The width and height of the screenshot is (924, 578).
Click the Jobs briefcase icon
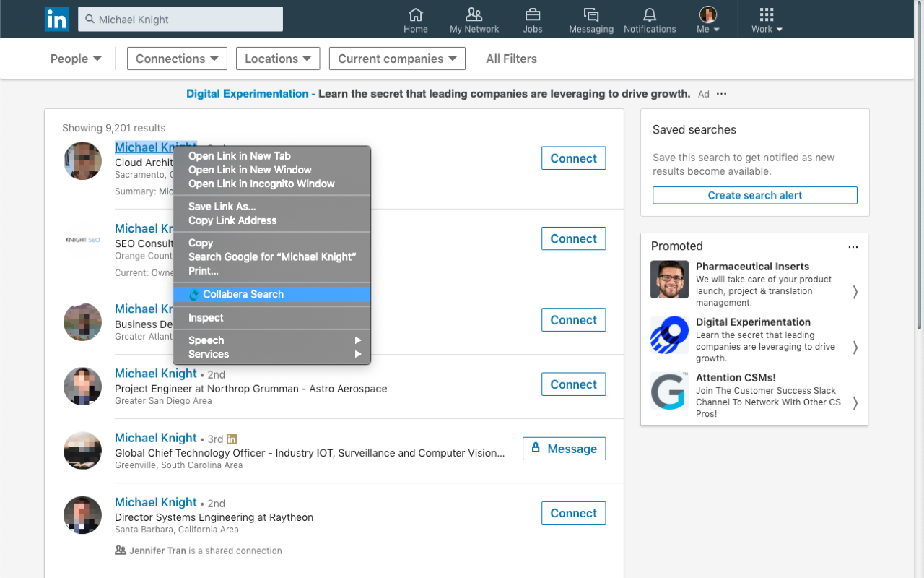click(533, 20)
